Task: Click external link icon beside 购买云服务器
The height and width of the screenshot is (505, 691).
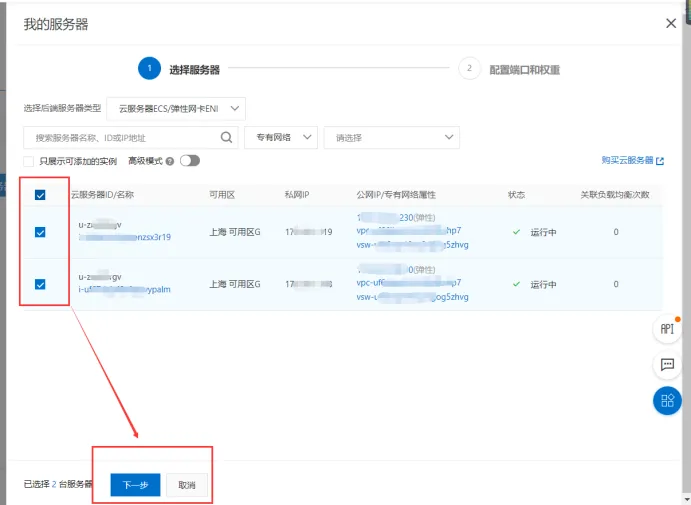Action: pos(660,161)
